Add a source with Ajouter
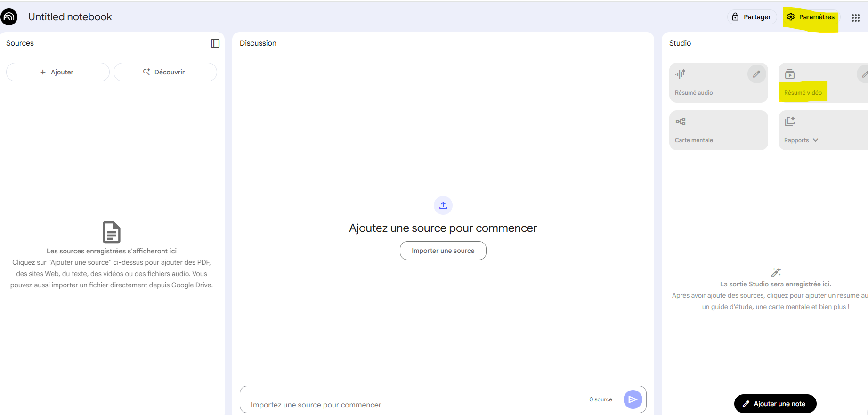The image size is (868, 415). (57, 72)
